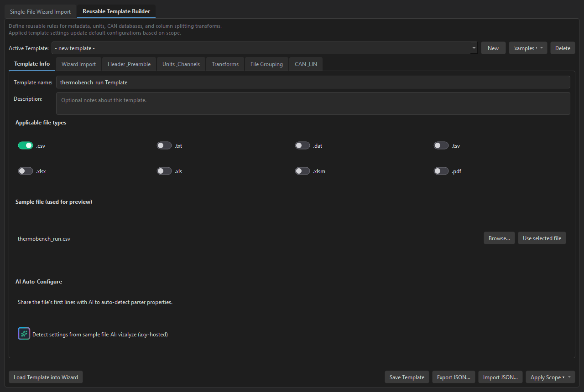Screen dimensions: 584x392
Task: Open the Transforms tab
Action: 225,64
